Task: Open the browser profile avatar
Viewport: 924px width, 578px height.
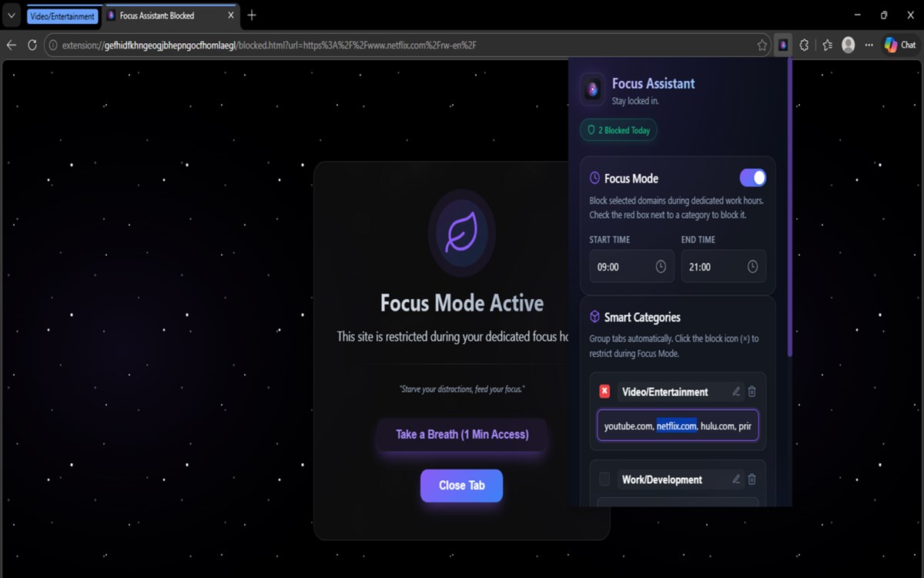Action: [x=849, y=45]
